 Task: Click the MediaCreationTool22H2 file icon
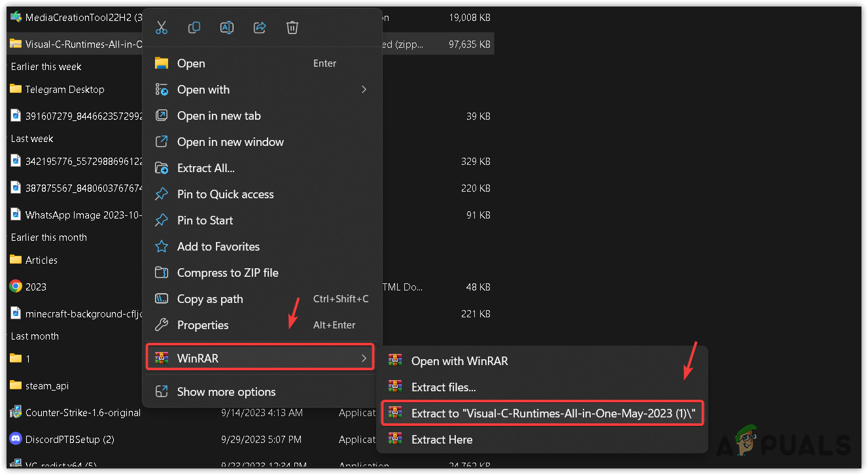click(x=16, y=17)
